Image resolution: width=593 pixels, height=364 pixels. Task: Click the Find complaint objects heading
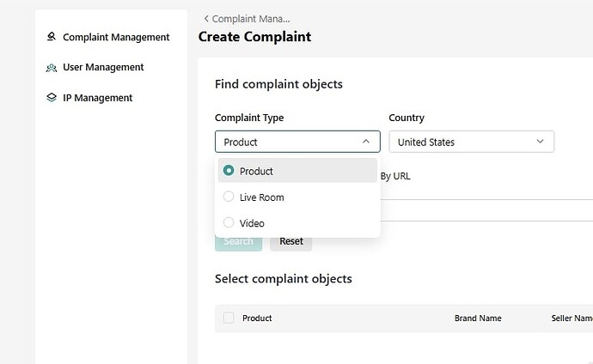pos(278,84)
